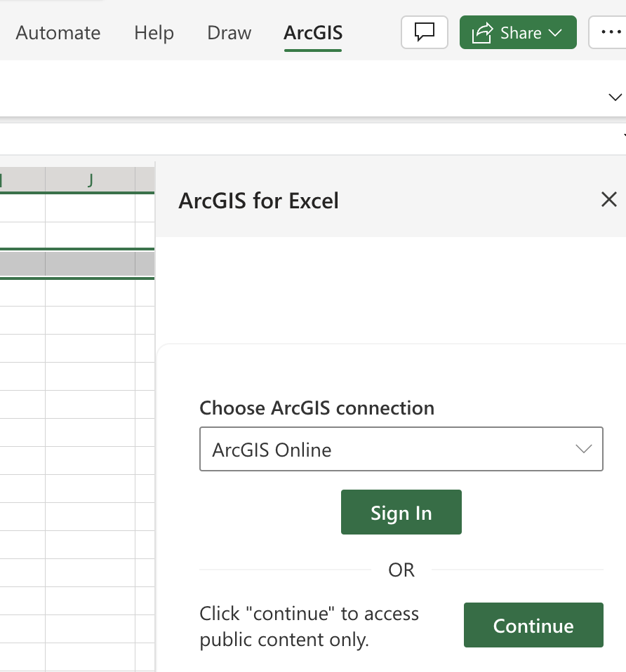The image size is (626, 672).
Task: Select column J header
Action: (90, 180)
